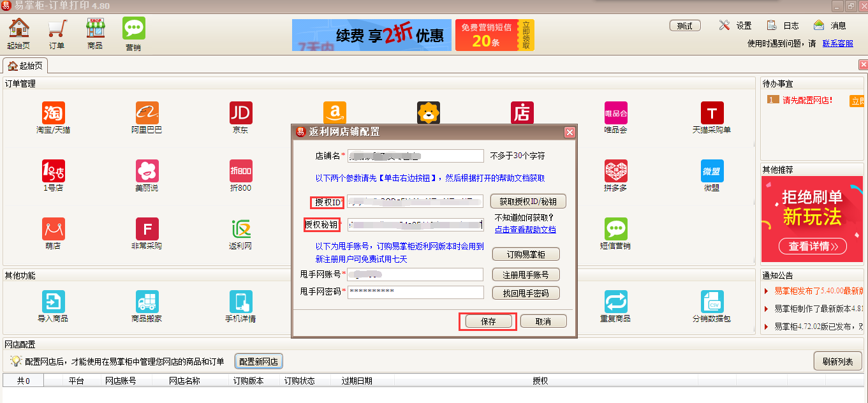868x403 pixels.
Task: Switch to the 起始页 tab
Action: pyautogui.click(x=26, y=66)
